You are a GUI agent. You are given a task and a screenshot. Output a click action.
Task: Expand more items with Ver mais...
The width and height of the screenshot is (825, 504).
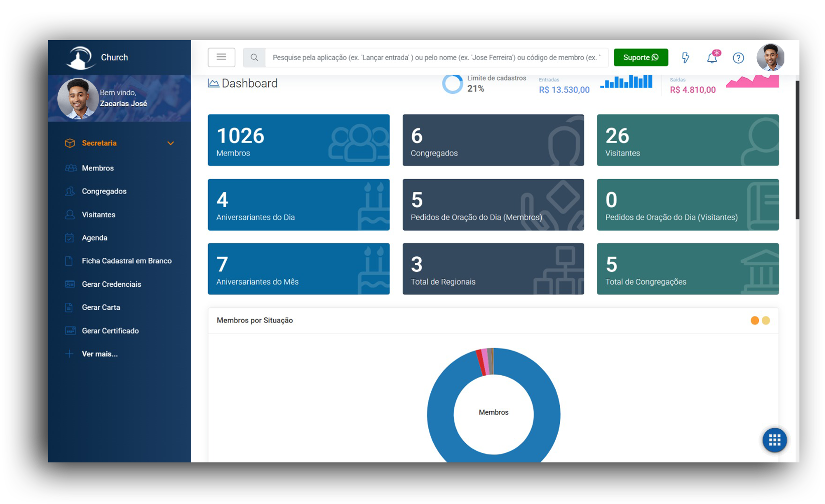pos(100,354)
